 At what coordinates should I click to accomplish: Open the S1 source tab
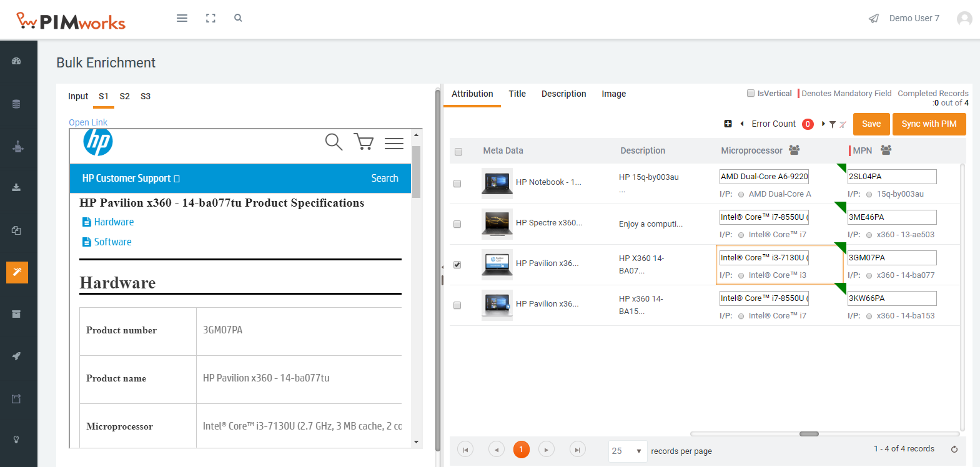click(104, 96)
